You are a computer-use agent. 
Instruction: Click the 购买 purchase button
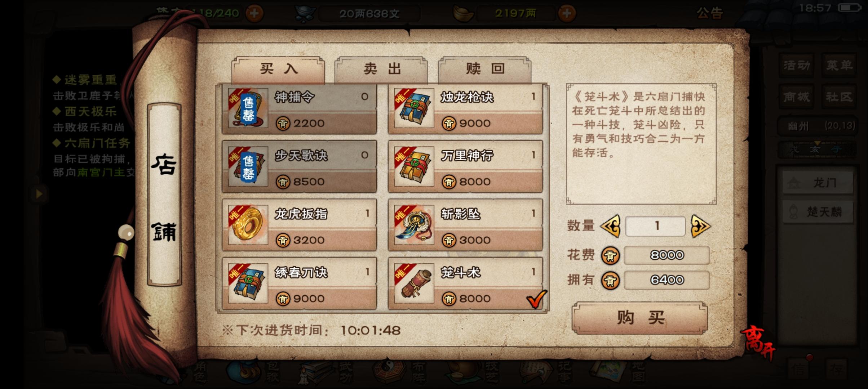pyautogui.click(x=640, y=318)
